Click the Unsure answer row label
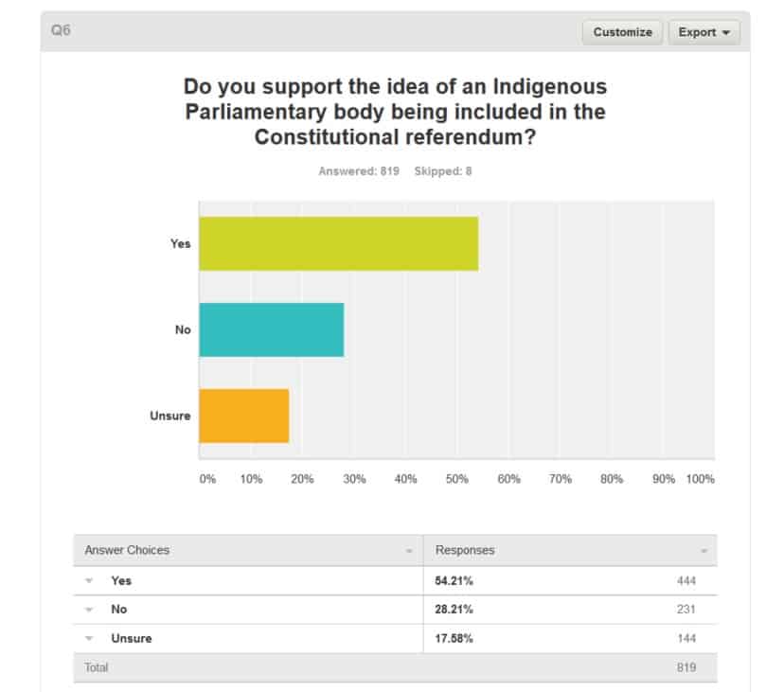Screen dimensions: 784x692 [x=132, y=639]
